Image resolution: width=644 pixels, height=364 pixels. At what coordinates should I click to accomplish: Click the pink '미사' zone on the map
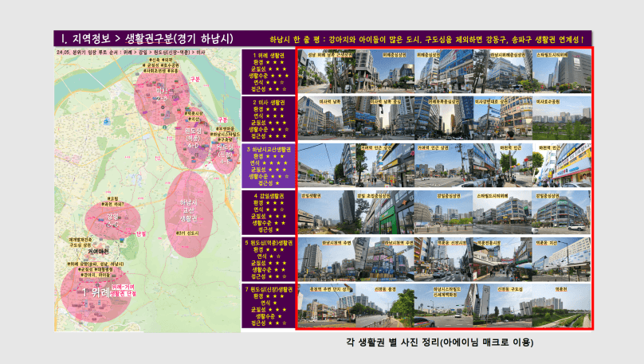pyautogui.click(x=162, y=98)
